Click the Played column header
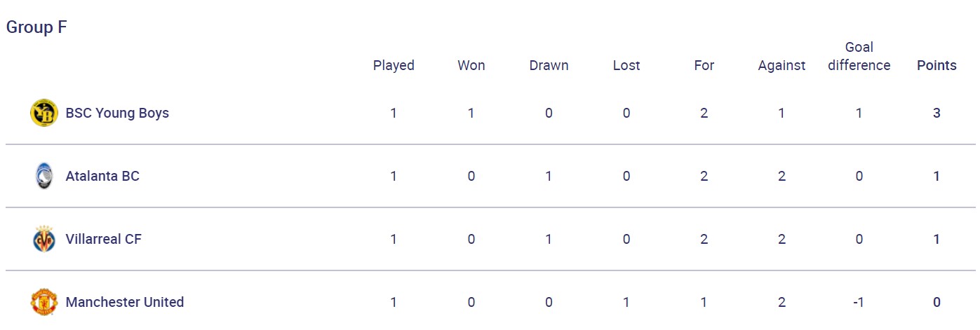 (x=394, y=65)
